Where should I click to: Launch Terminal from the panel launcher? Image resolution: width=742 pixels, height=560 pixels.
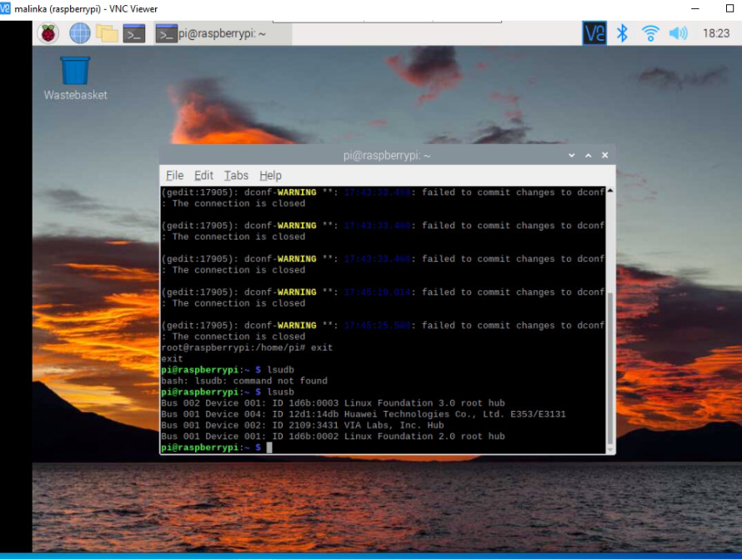134,33
